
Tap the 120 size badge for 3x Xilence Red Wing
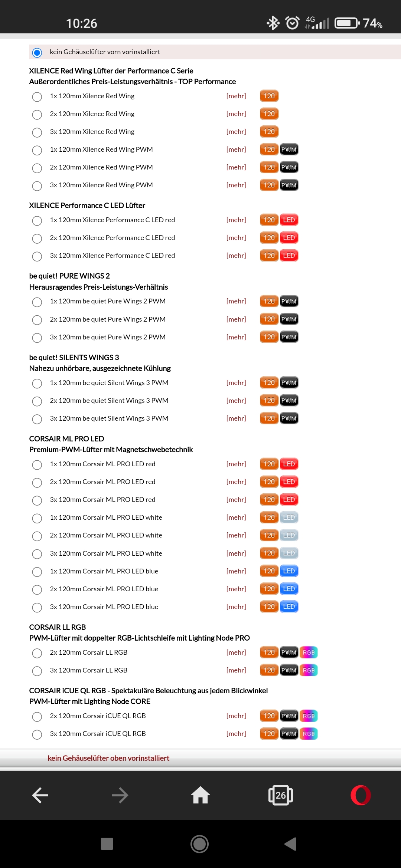pos(269,132)
